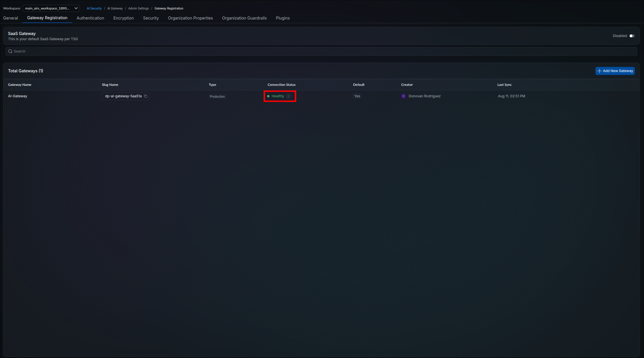
Task: Click Add New Gateway button
Action: click(x=615, y=71)
